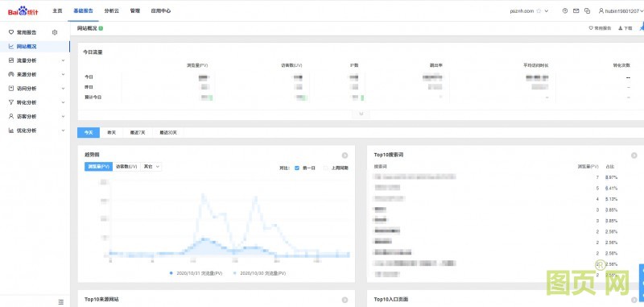This screenshot has width=644, height=307.
Task: Open the settings gear beside 常用报告
Action: coord(55,32)
